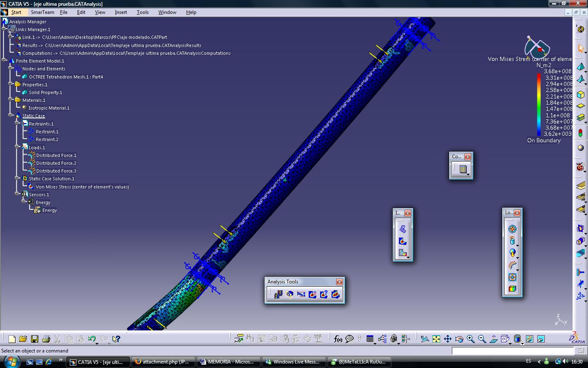Open the Insert menu
This screenshot has height=368, width=588.
click(x=121, y=12)
